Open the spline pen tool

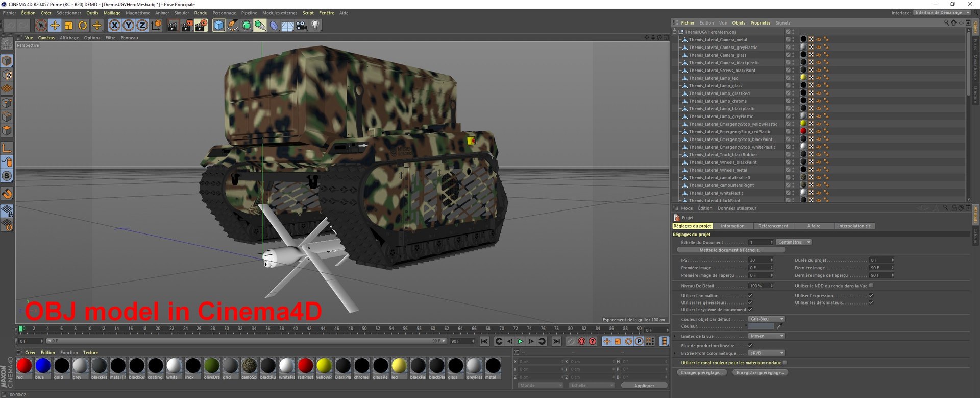[233, 25]
